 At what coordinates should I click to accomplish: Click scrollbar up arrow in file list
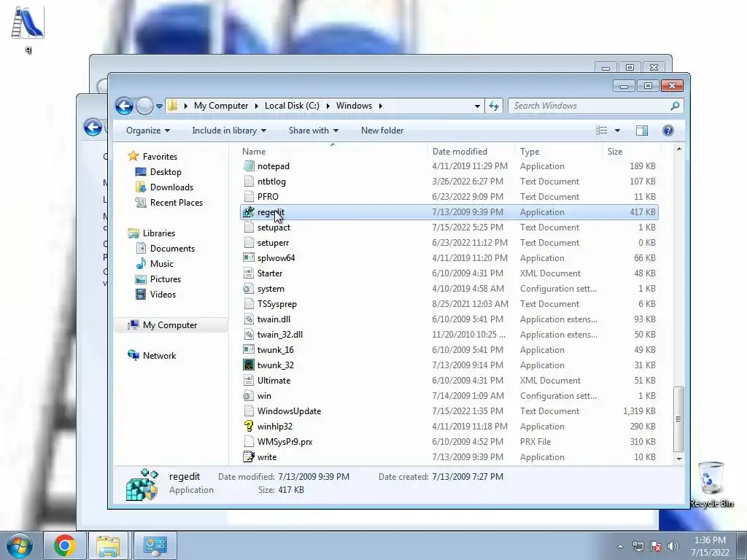[679, 149]
